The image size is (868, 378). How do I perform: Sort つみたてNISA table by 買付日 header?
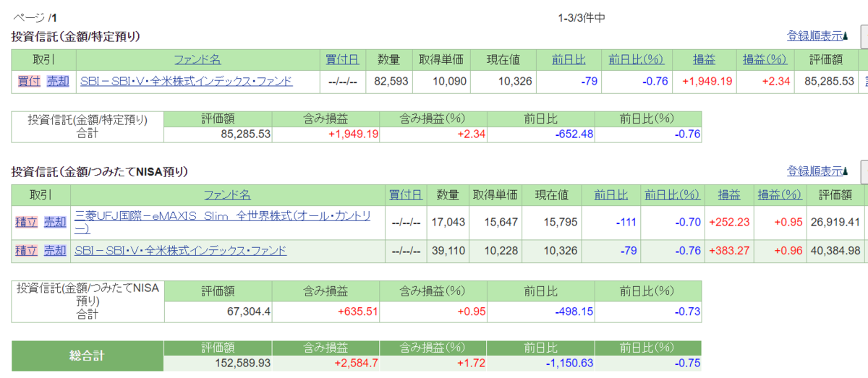pos(406,194)
